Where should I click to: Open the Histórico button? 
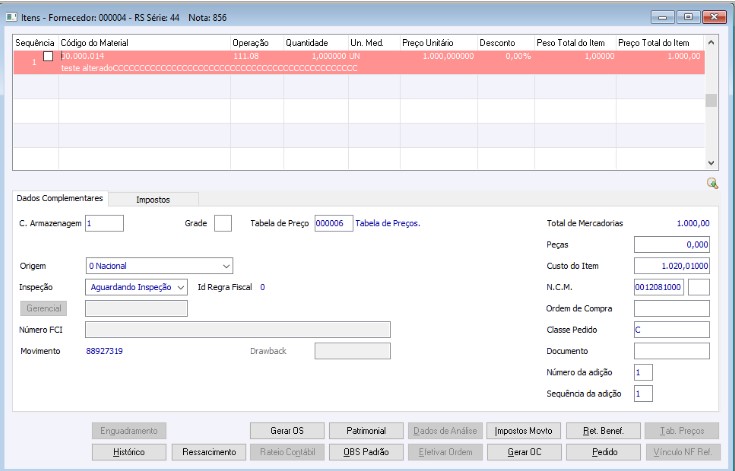tap(129, 452)
